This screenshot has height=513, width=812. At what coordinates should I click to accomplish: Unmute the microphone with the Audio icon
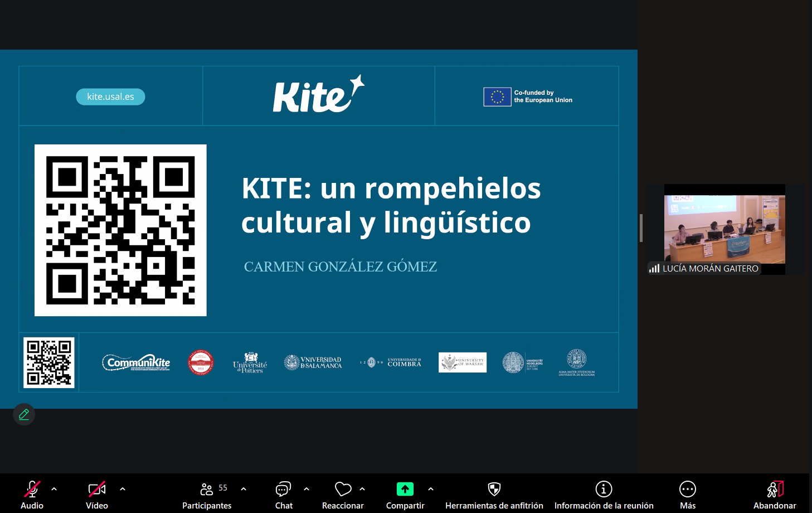32,489
